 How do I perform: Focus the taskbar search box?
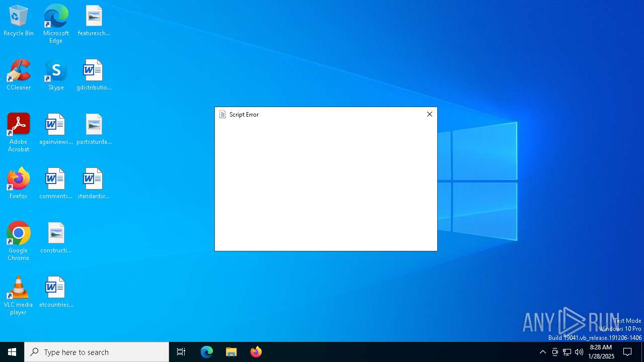97,352
